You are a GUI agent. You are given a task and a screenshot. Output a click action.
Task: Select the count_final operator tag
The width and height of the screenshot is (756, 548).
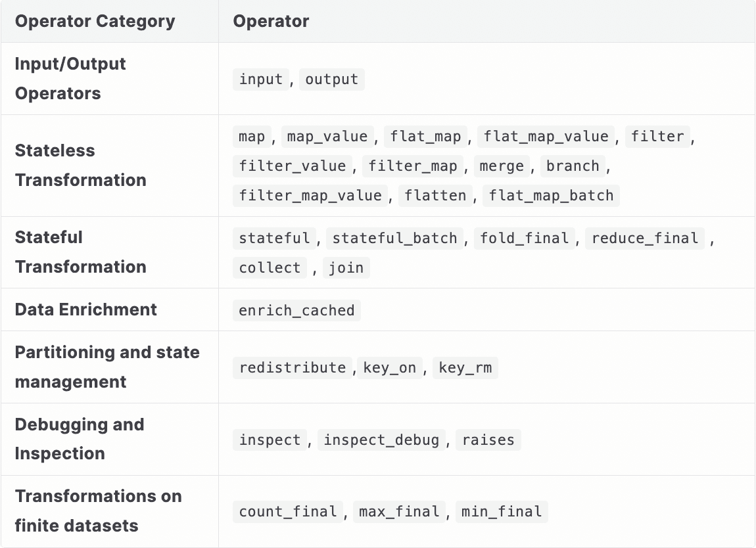[288, 512]
